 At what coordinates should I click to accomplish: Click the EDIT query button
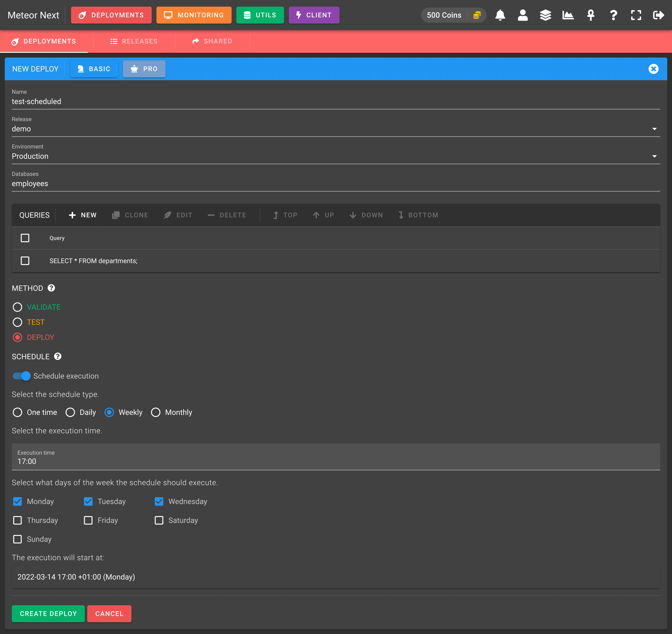tap(178, 215)
